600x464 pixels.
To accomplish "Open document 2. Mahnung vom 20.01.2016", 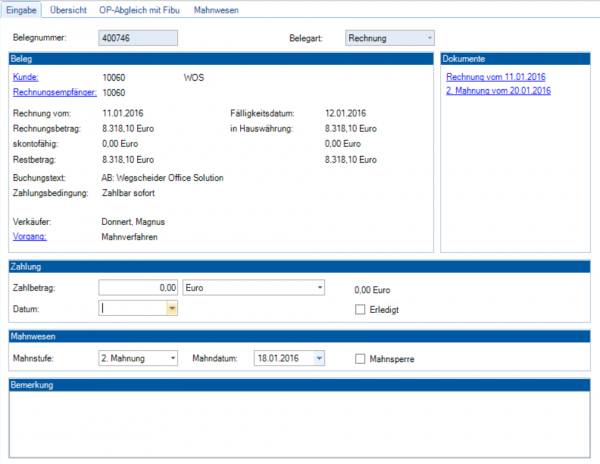I will (x=499, y=91).
